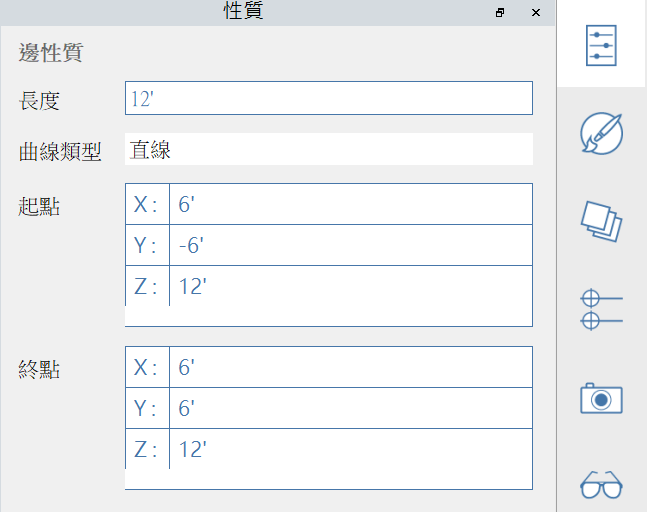Open the Layers stacked squares icon
This screenshot has height=512, width=647.
[x=602, y=220]
